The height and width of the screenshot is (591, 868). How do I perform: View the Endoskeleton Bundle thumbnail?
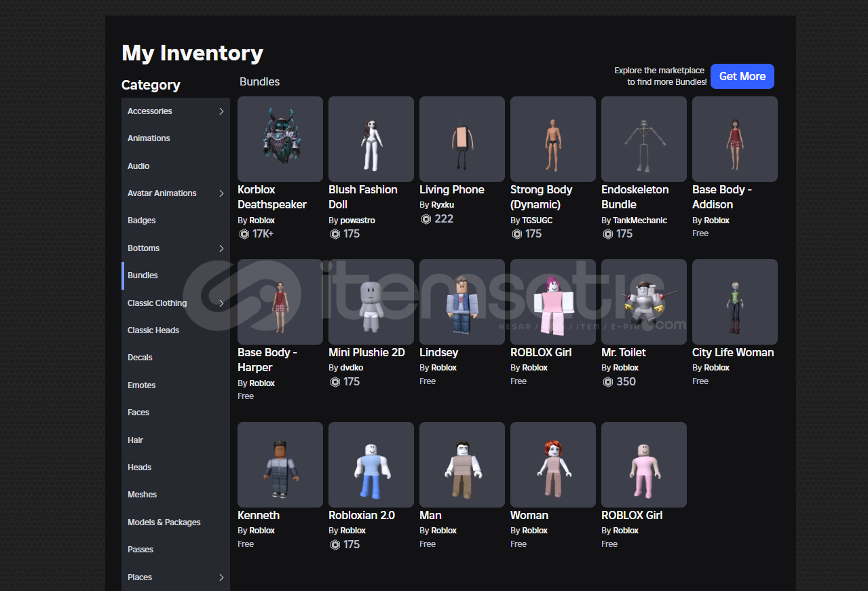(x=644, y=139)
